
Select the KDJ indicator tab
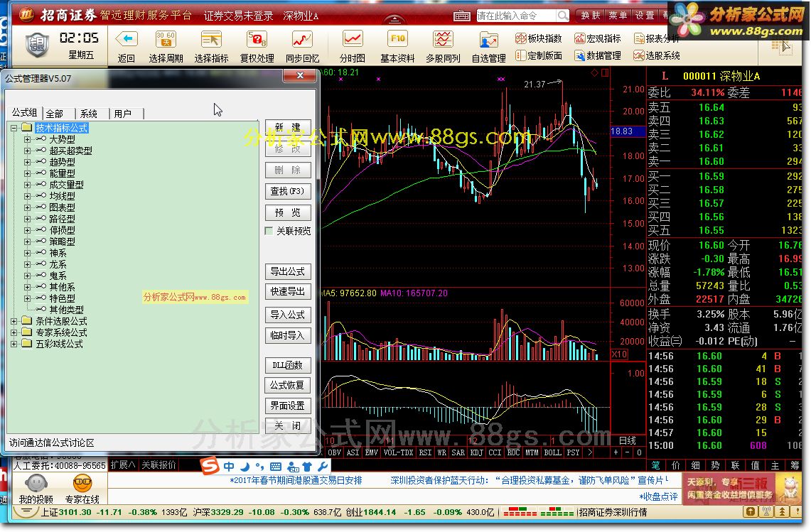coord(476,452)
